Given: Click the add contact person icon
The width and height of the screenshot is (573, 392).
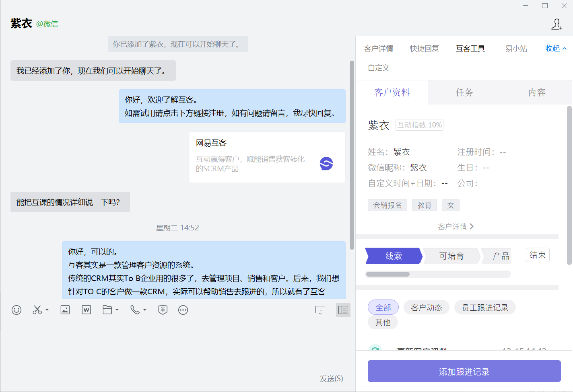Looking at the screenshot, I should 557,25.
